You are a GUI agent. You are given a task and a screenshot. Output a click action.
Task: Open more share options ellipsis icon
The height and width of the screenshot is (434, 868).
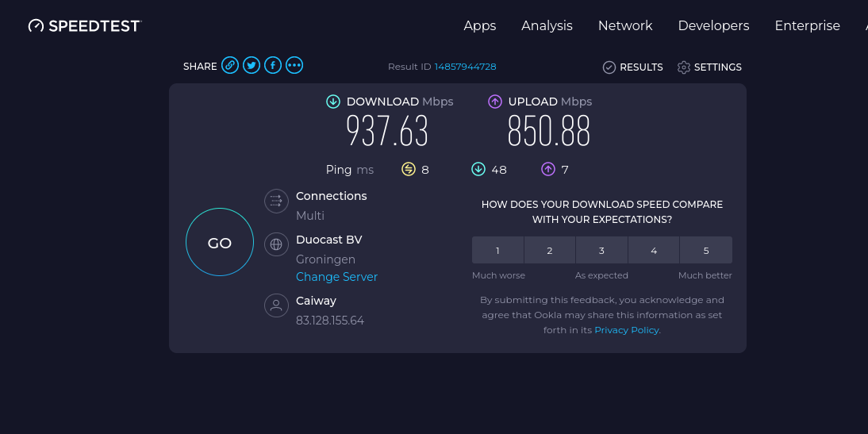[294, 65]
